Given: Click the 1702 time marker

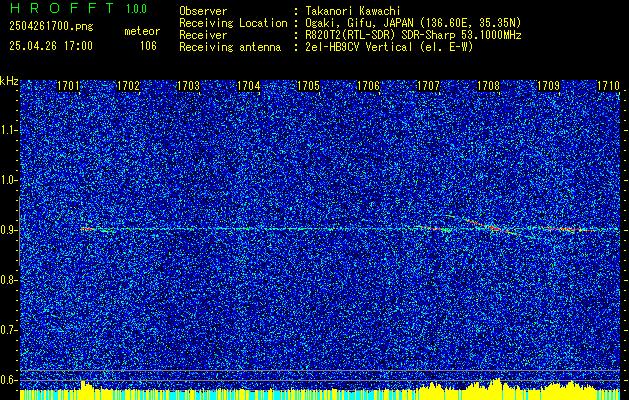Looking at the screenshot, I should click(x=128, y=86).
